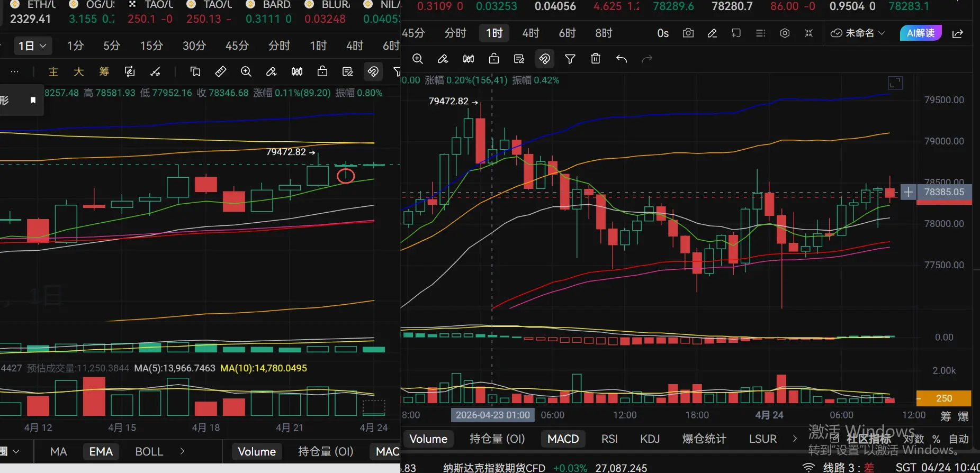The height and width of the screenshot is (473, 980).
Task: Select 8时 timeframe in right chart
Action: pyautogui.click(x=604, y=33)
